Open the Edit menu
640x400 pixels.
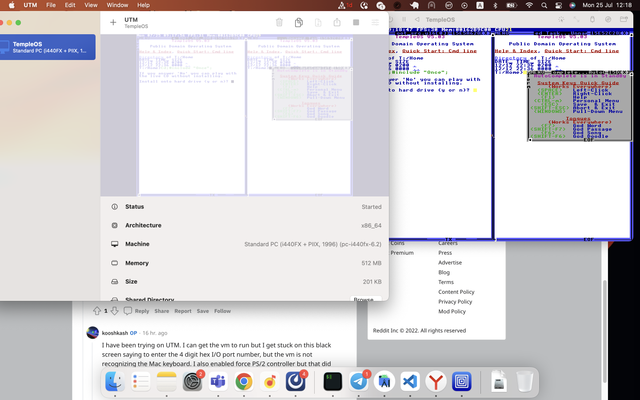pyautogui.click(x=70, y=5)
